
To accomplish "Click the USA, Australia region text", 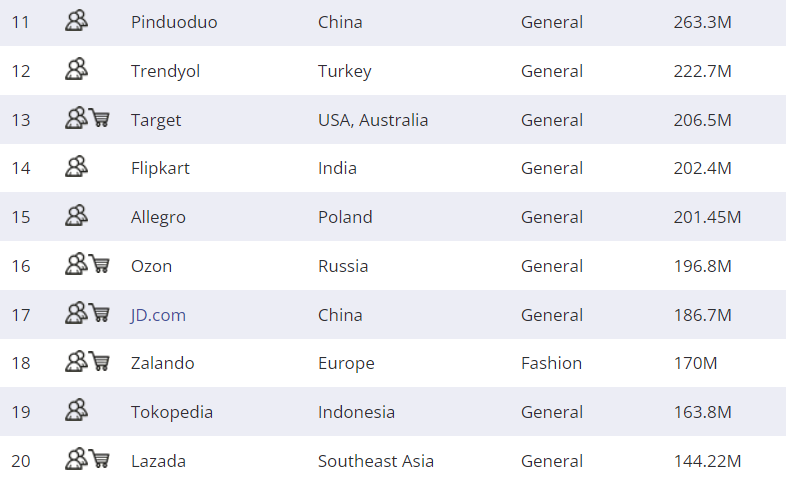I will click(373, 120).
